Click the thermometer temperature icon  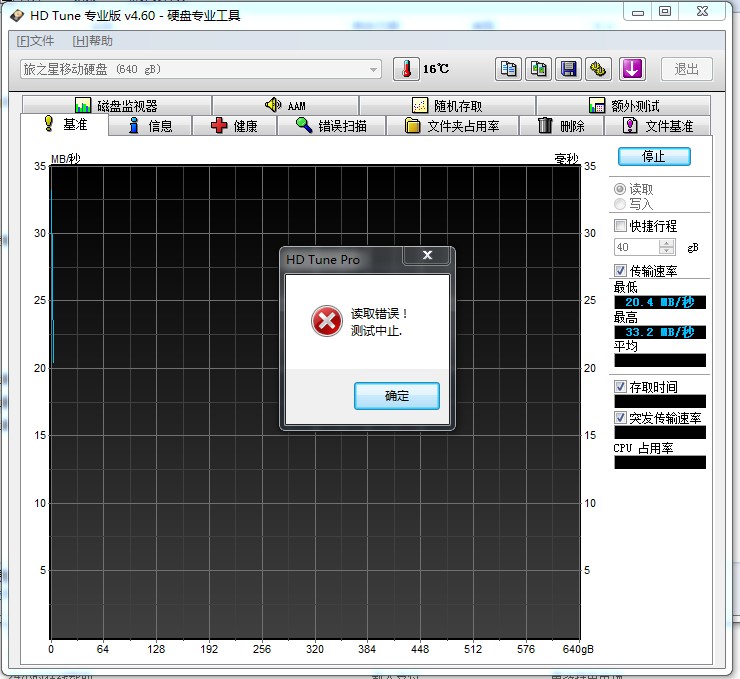coord(406,69)
